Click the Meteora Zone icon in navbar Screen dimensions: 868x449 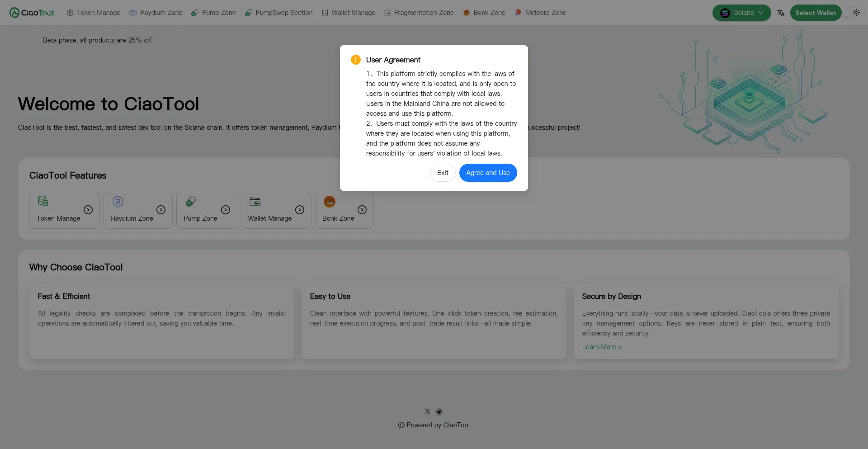518,13
